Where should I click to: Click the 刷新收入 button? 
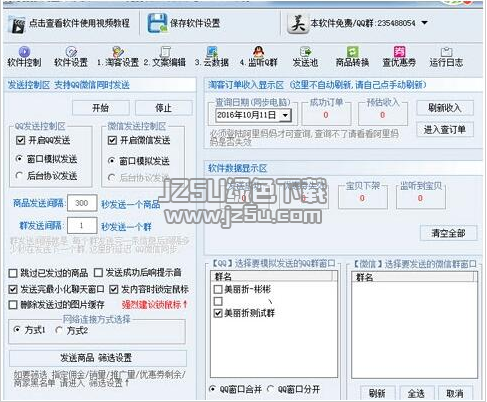pos(445,108)
